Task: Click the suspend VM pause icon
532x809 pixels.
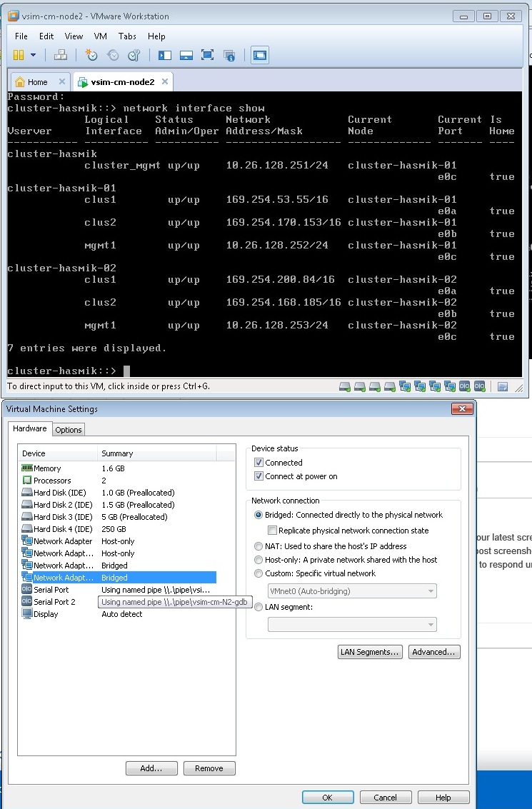Action: click(x=19, y=55)
